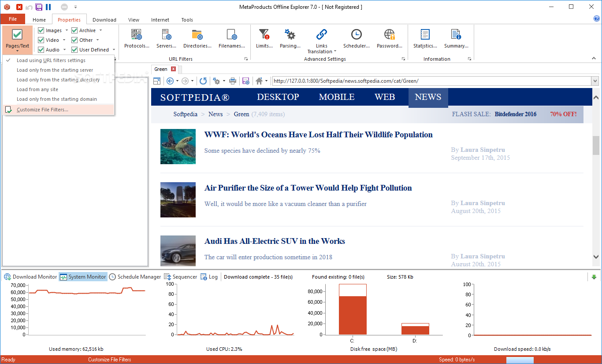Click the browser gear settings icon
The width and height of the screenshot is (602, 364).
[216, 81]
